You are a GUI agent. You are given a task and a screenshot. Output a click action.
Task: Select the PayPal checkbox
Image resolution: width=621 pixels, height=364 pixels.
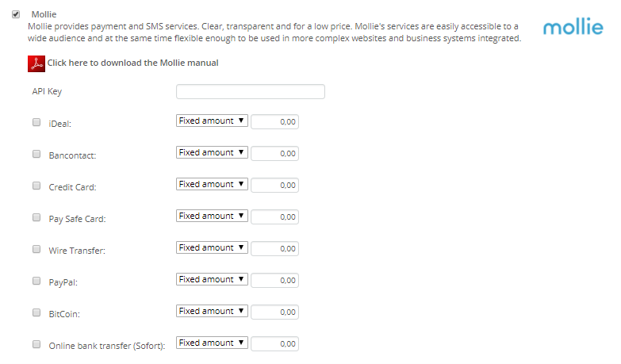(36, 281)
